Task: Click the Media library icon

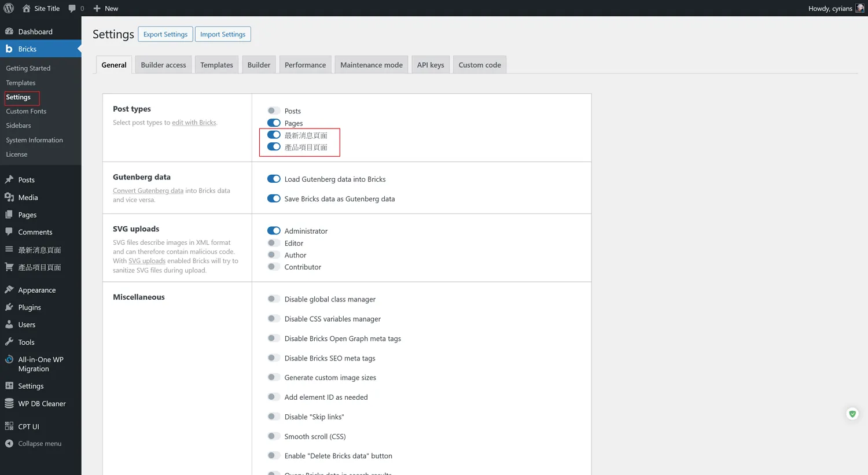Action: (9, 197)
